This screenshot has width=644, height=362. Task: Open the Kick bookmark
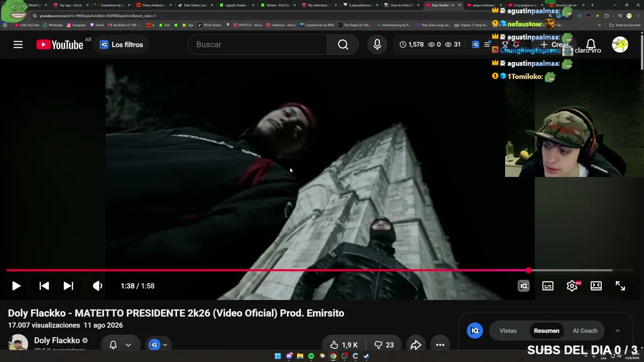pyautogui.click(x=165, y=25)
